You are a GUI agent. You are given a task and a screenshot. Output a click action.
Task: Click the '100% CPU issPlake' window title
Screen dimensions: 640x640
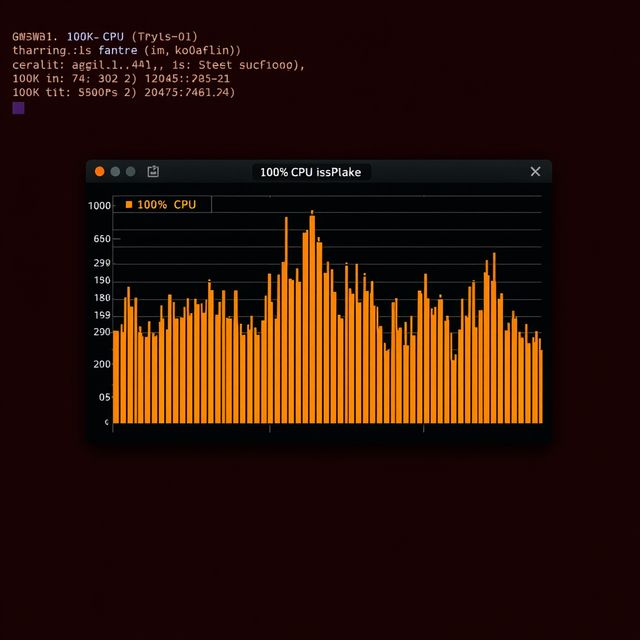(x=311, y=172)
